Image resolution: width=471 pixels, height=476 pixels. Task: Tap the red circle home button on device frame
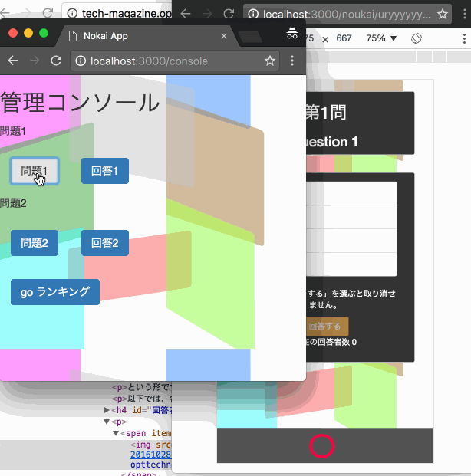[322, 446]
